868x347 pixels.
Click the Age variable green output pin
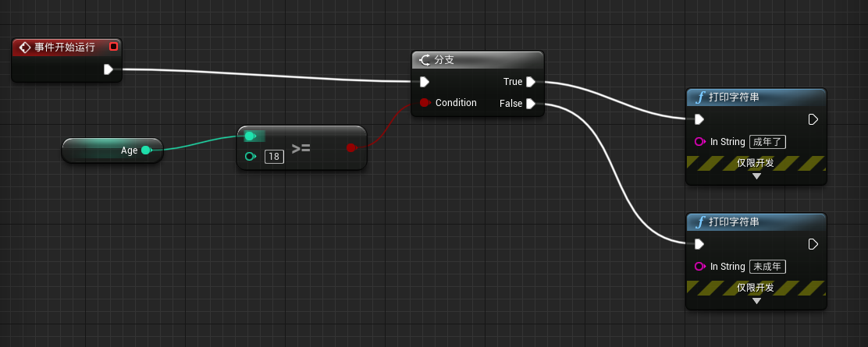(146, 150)
